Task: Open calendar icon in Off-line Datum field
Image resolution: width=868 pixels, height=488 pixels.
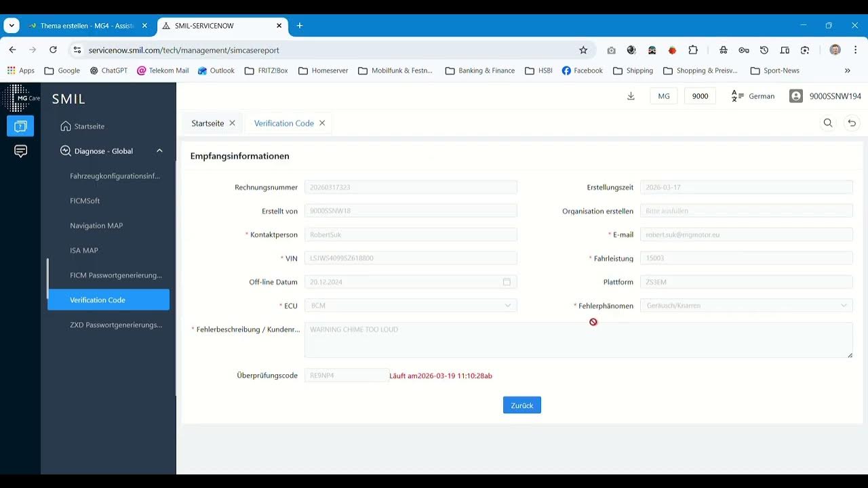Action: coord(507,282)
